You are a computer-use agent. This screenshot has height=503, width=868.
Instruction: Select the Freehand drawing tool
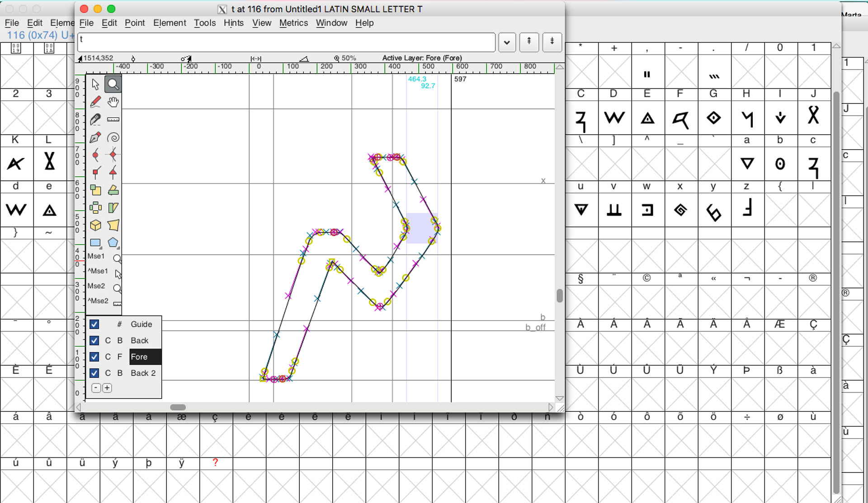point(95,102)
